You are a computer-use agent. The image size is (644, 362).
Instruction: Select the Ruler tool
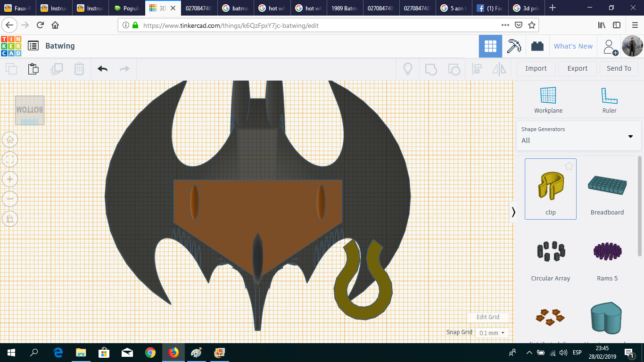609,100
